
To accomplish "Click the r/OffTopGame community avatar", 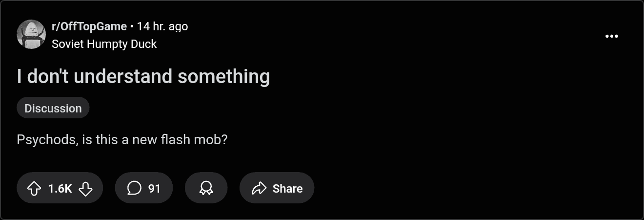I will (31, 35).
